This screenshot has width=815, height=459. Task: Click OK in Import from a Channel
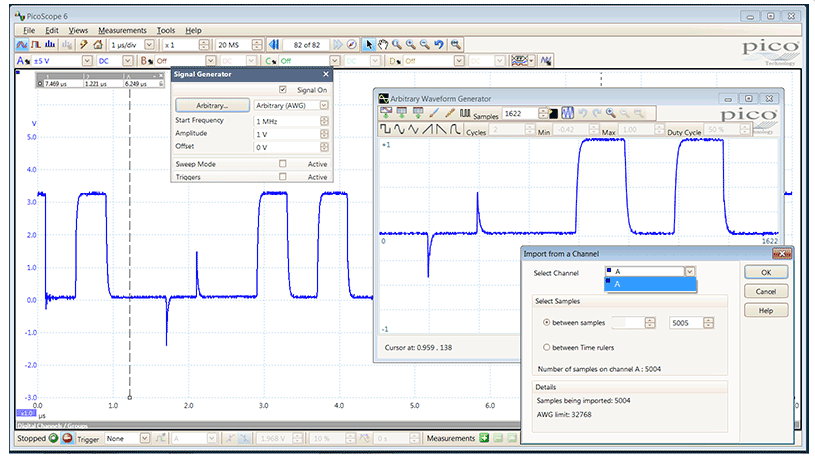click(x=766, y=272)
